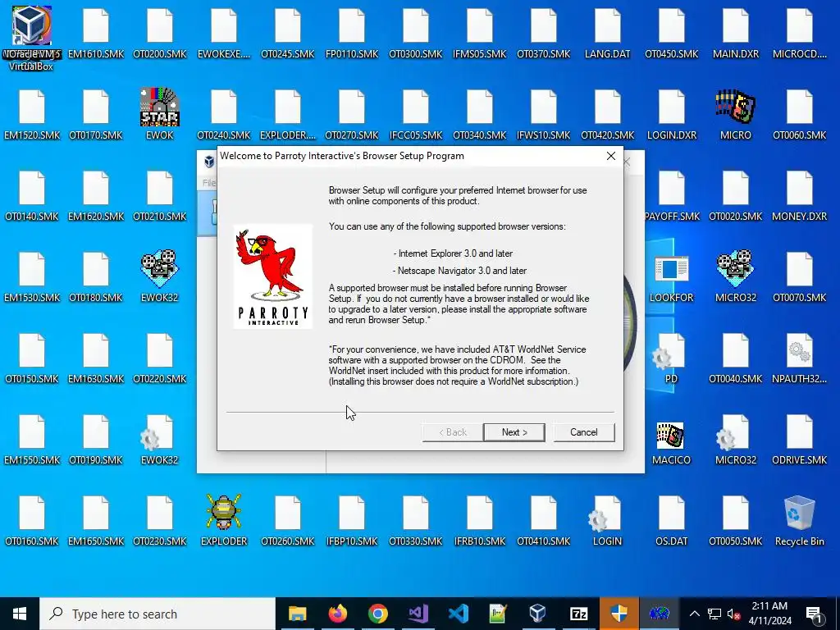Viewport: 840px width, 630px height.
Task: Select the IFBP10.SMK file icon
Action: pos(351,519)
